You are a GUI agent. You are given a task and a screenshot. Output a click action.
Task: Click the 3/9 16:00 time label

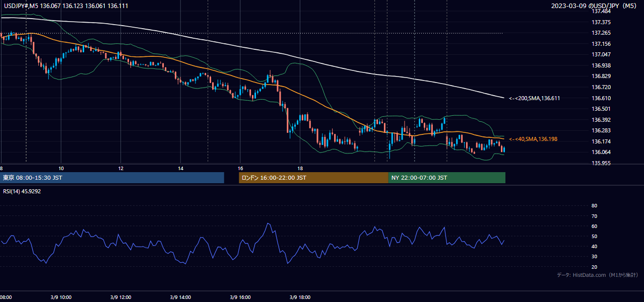click(240, 297)
